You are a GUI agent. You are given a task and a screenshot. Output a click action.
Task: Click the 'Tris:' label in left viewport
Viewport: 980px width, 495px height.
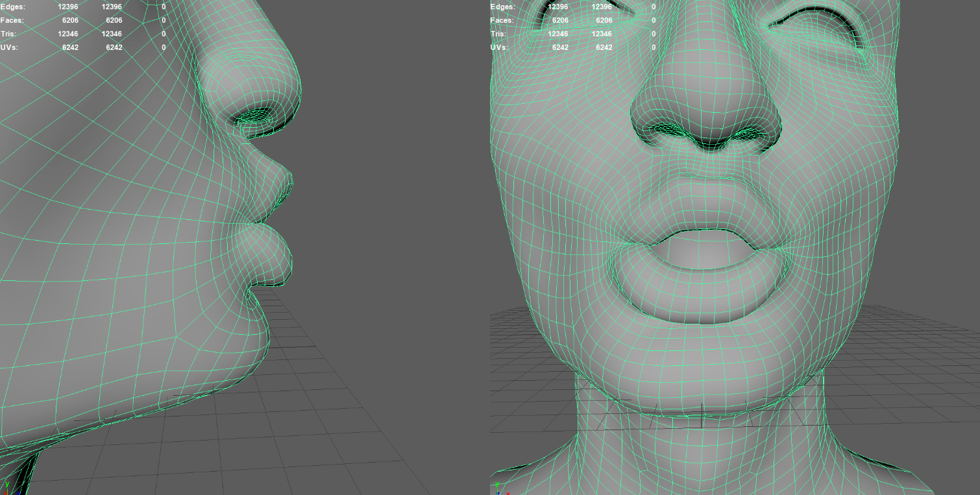pos(8,34)
